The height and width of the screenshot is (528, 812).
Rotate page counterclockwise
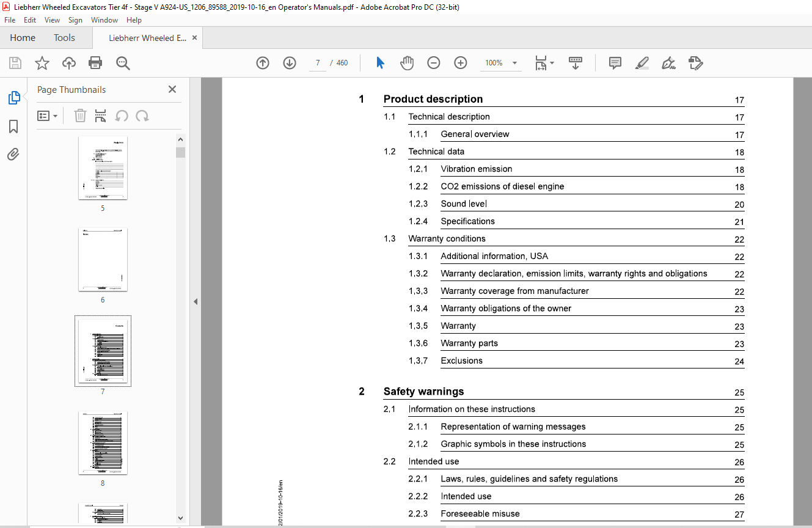click(122, 116)
